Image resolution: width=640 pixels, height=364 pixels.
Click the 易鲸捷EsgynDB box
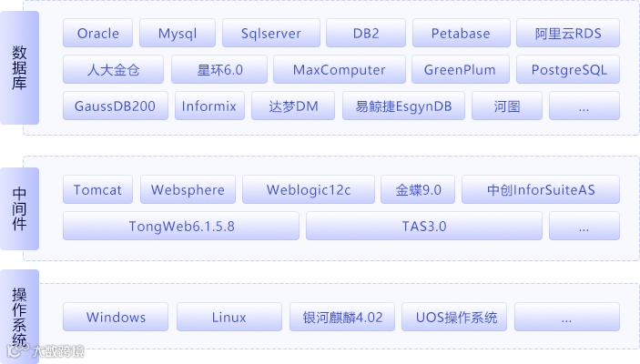403,106
